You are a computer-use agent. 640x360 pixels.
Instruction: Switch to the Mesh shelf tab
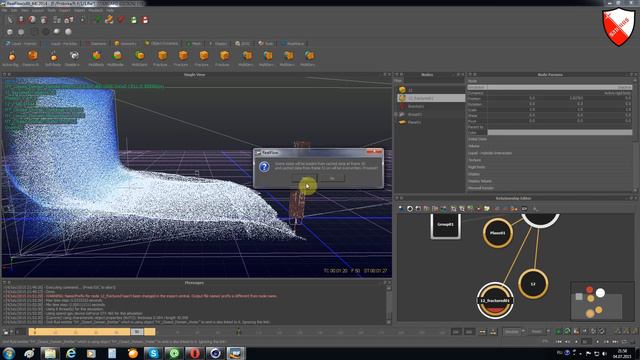(193, 43)
